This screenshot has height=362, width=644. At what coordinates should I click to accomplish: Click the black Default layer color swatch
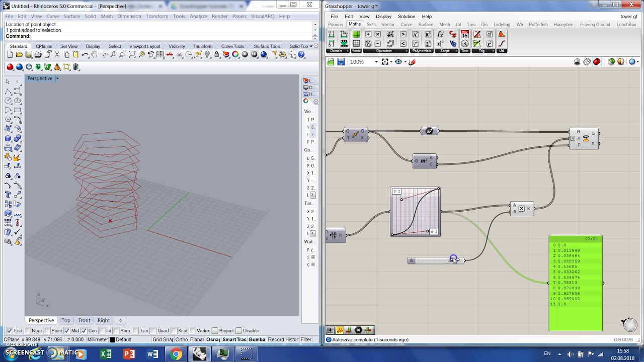112,340
